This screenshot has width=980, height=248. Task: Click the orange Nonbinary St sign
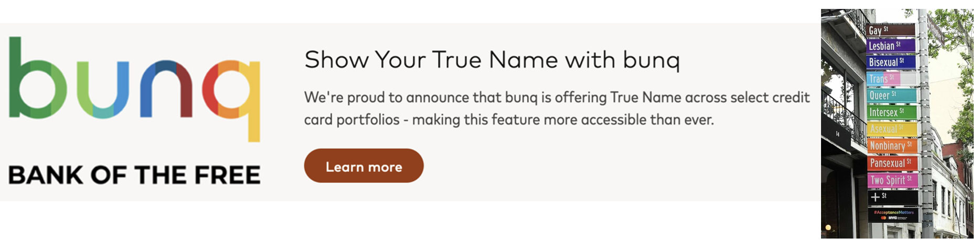click(x=892, y=146)
